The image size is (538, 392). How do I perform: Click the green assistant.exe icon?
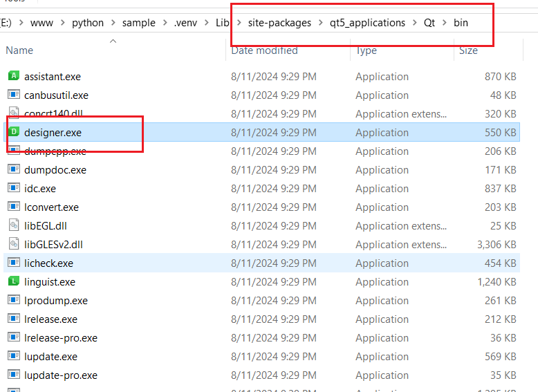pos(13,76)
